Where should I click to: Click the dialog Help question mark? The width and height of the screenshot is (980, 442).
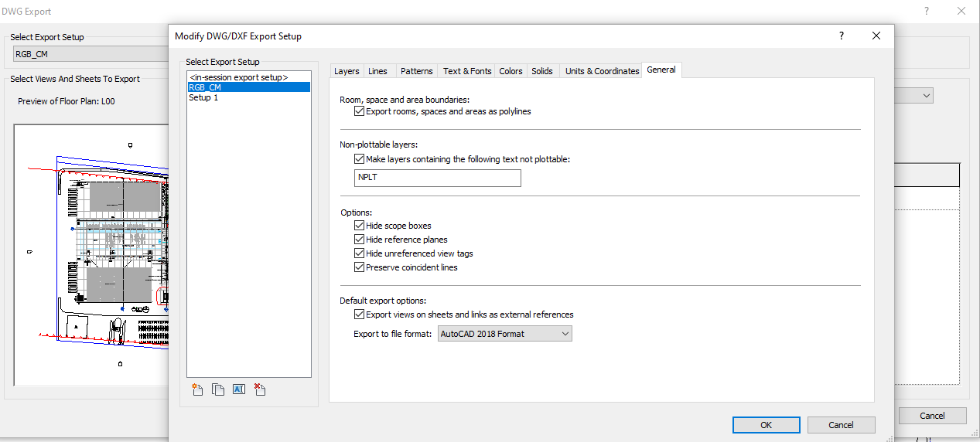[842, 36]
